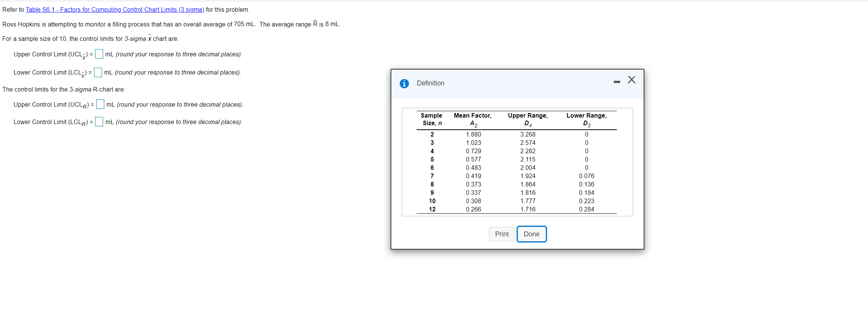
Task: Select the sample size 10 row label
Action: [x=432, y=201]
